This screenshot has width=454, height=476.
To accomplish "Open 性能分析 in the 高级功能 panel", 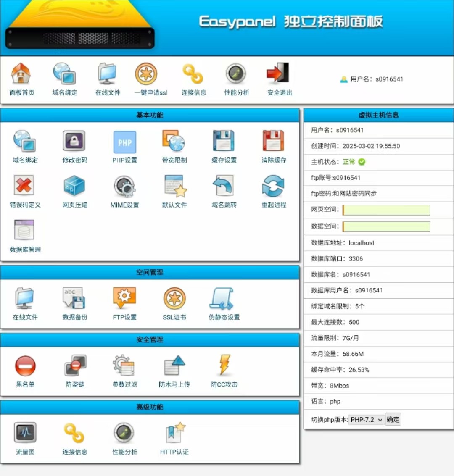I will pyautogui.click(x=124, y=439).
